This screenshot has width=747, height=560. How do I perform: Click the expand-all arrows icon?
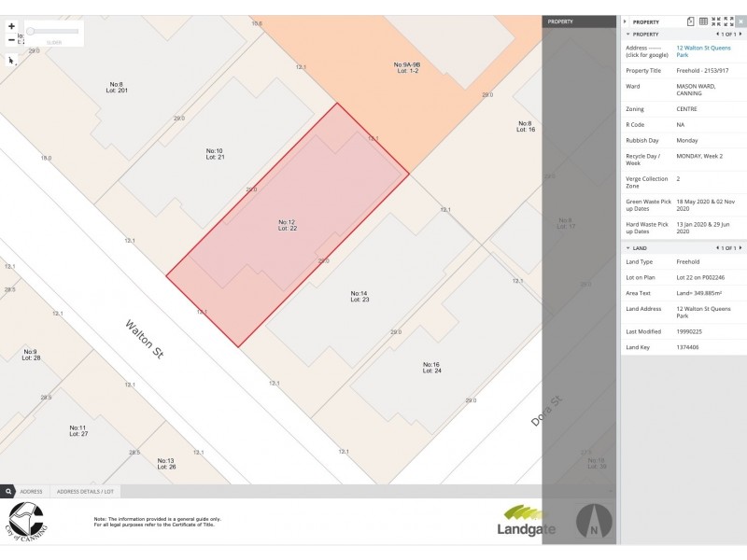728,21
